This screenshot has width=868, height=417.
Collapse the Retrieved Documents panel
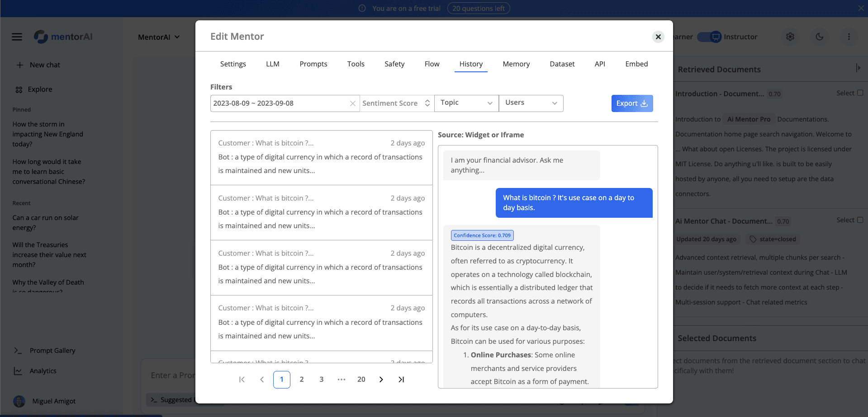coord(859,68)
